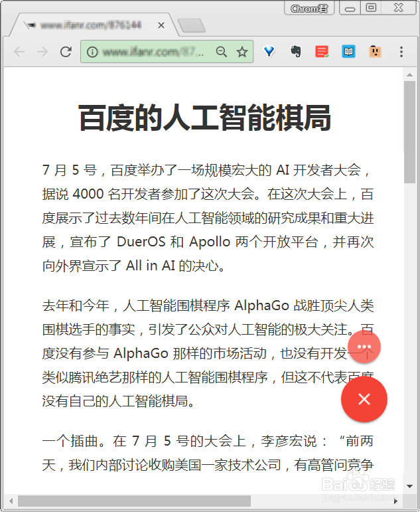
Task: Click the vertical scrollbar thumb
Action: tap(409, 132)
